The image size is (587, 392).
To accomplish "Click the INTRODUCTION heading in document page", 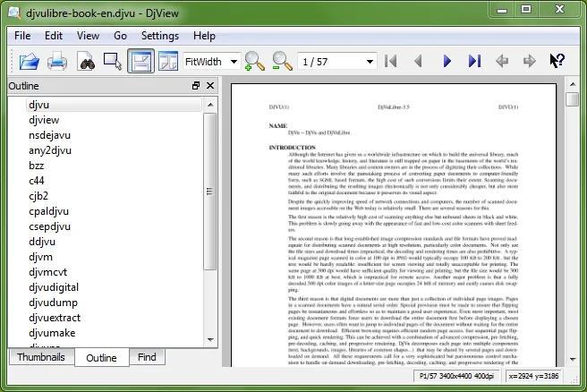I will pyautogui.click(x=293, y=148).
